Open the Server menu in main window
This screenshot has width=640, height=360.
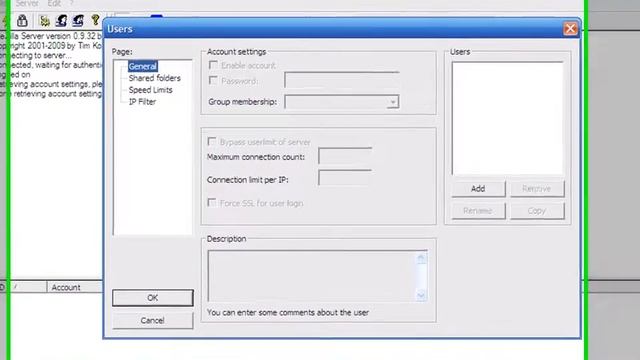coord(27,4)
